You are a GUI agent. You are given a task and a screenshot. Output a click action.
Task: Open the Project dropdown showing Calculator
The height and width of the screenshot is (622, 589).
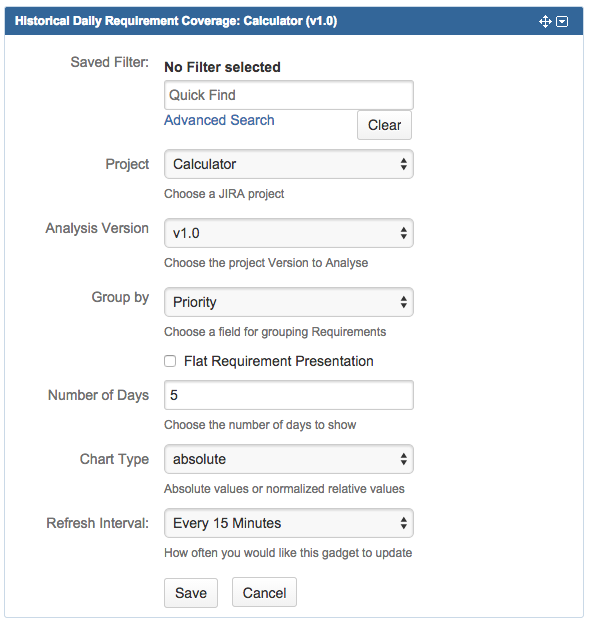[289, 164]
